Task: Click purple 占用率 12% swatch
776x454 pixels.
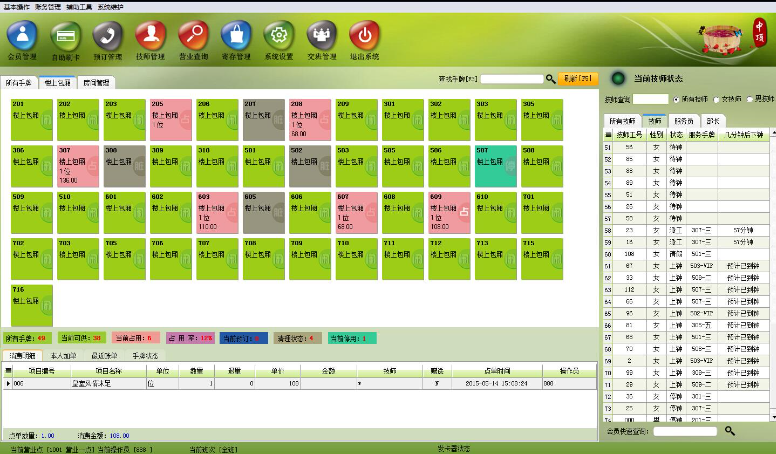Action: coord(190,338)
